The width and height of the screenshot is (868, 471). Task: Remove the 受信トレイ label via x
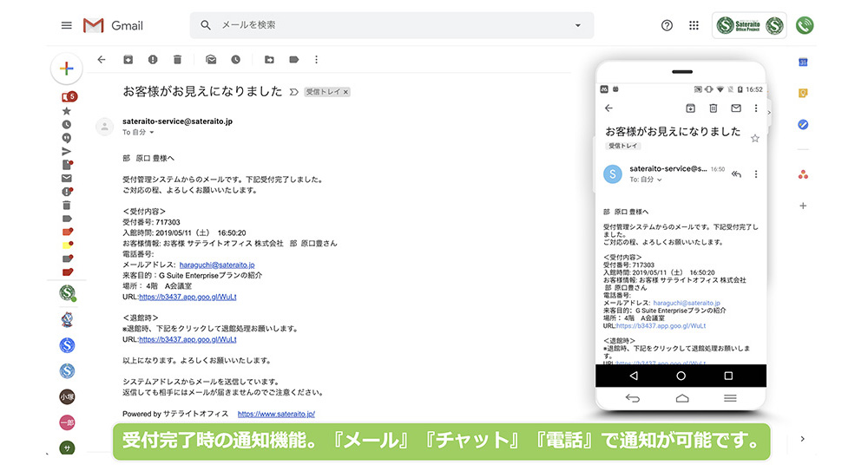[346, 92]
